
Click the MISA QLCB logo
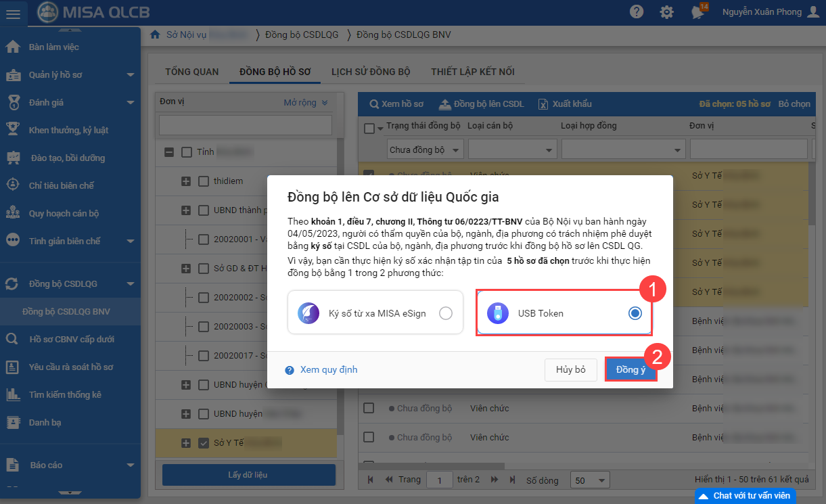pos(94,12)
